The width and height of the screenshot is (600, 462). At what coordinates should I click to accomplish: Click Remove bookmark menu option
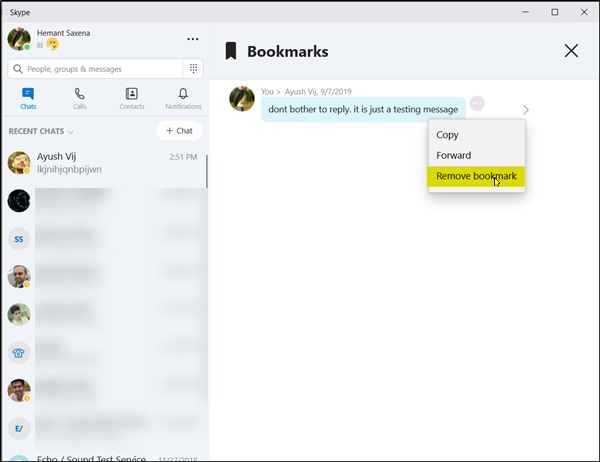pyautogui.click(x=476, y=176)
